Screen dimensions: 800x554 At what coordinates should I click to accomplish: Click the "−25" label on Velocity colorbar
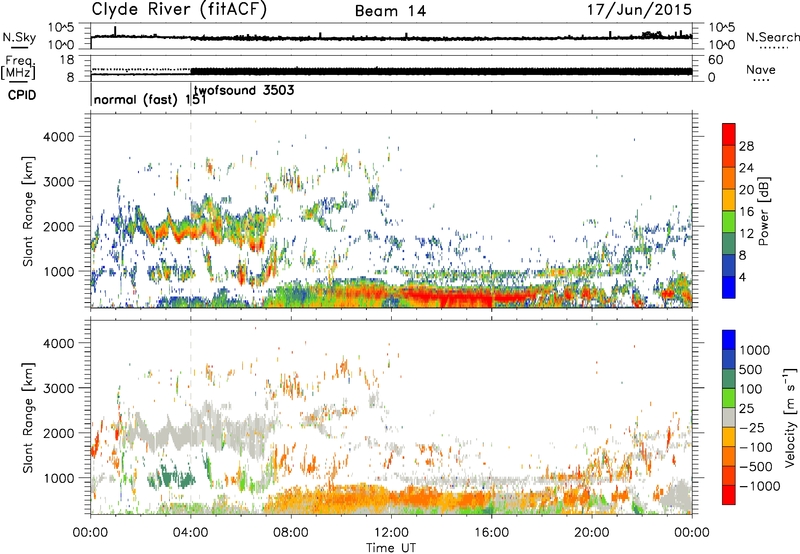coord(752,428)
